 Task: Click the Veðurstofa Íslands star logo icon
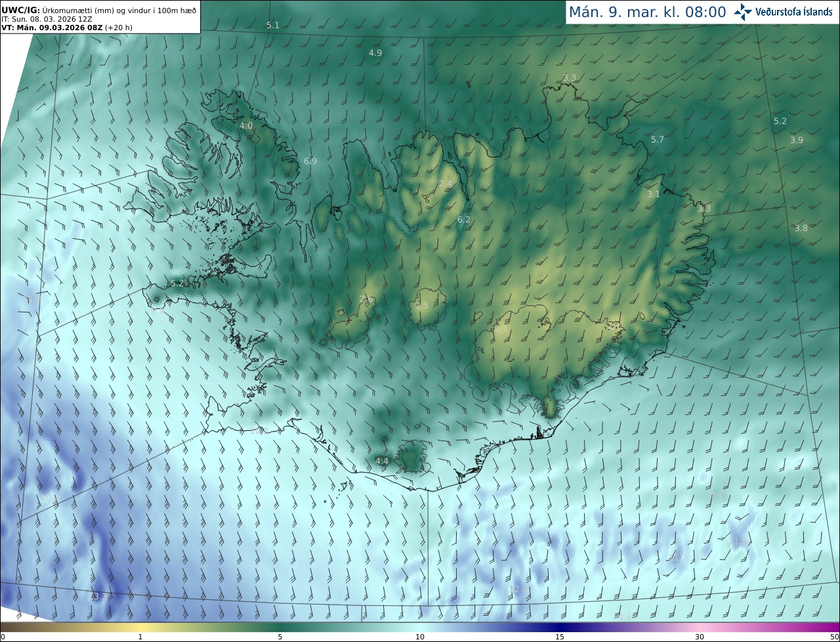click(x=743, y=11)
